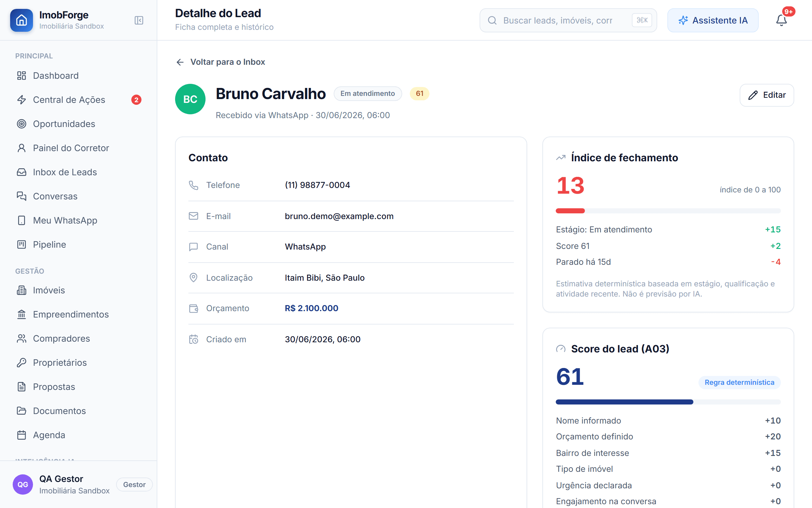Open Dashboard in the sidebar
Image resolution: width=812 pixels, height=508 pixels.
tap(79, 76)
